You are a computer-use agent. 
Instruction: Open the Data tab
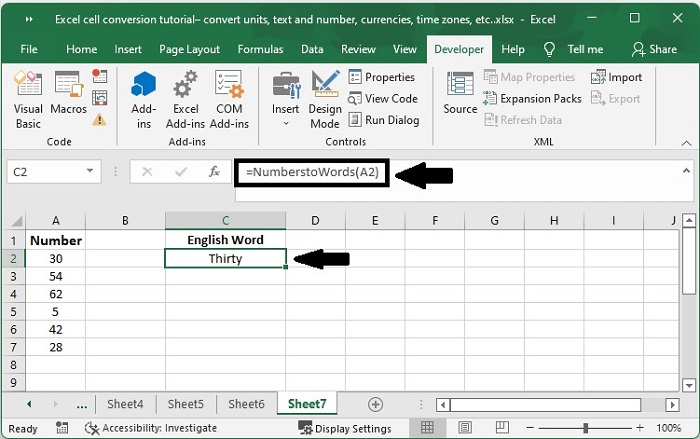[x=312, y=49]
